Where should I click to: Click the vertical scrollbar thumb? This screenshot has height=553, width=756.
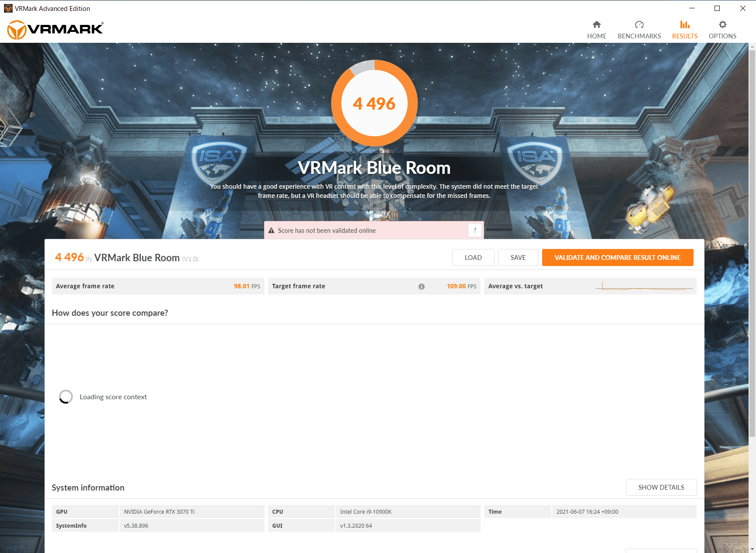(752, 244)
